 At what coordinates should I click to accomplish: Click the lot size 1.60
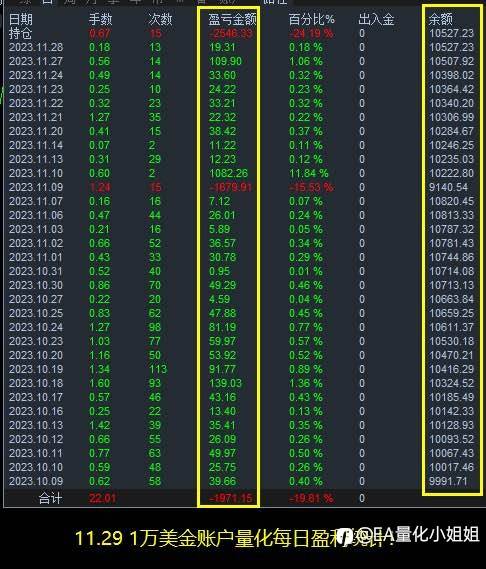coord(99,384)
